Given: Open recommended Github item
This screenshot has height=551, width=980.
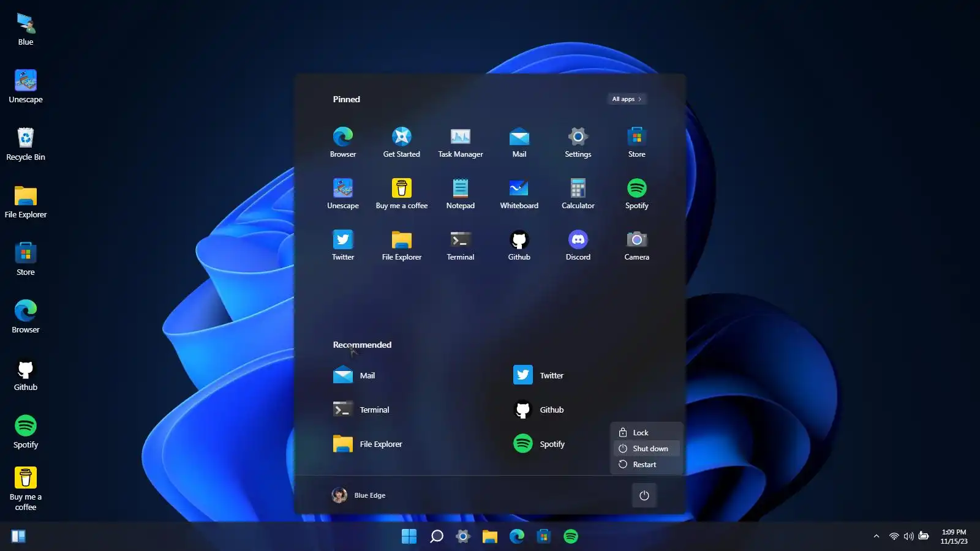Looking at the screenshot, I should tap(538, 410).
